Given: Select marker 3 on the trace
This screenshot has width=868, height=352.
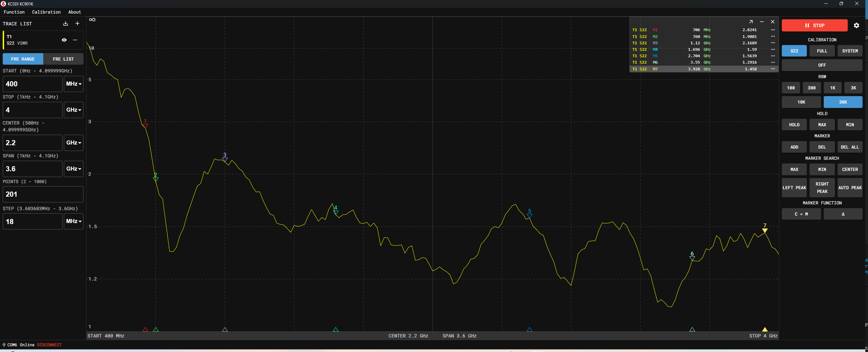Looking at the screenshot, I should point(225,159).
